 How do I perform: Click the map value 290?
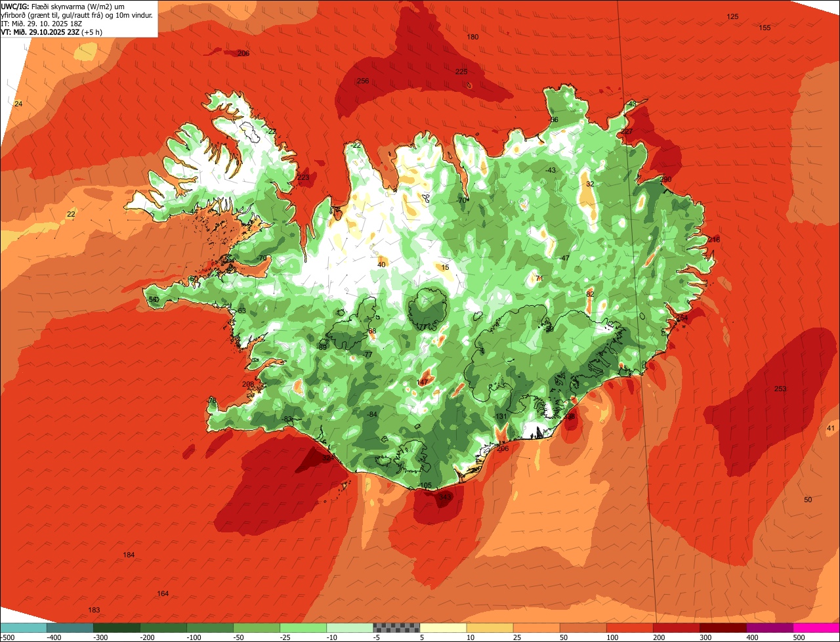click(x=666, y=179)
